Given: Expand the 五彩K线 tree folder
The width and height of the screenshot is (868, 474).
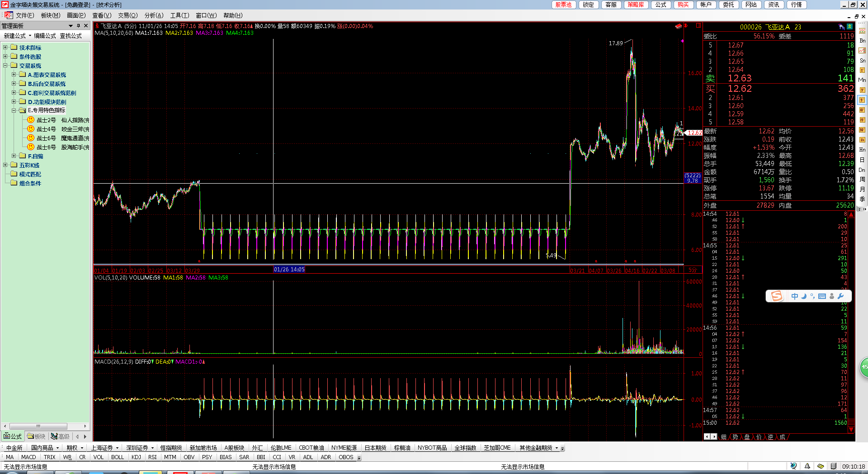Looking at the screenshot, I should pyautogui.click(x=5, y=165).
